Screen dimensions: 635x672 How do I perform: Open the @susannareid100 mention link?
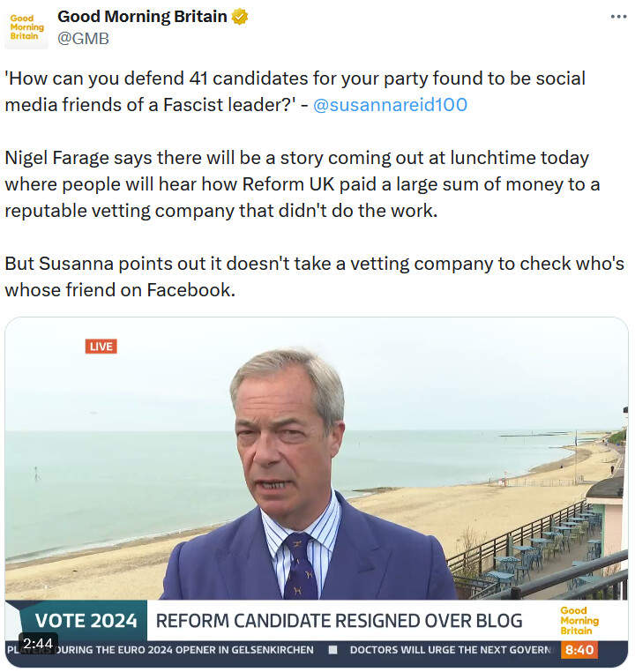coord(390,105)
